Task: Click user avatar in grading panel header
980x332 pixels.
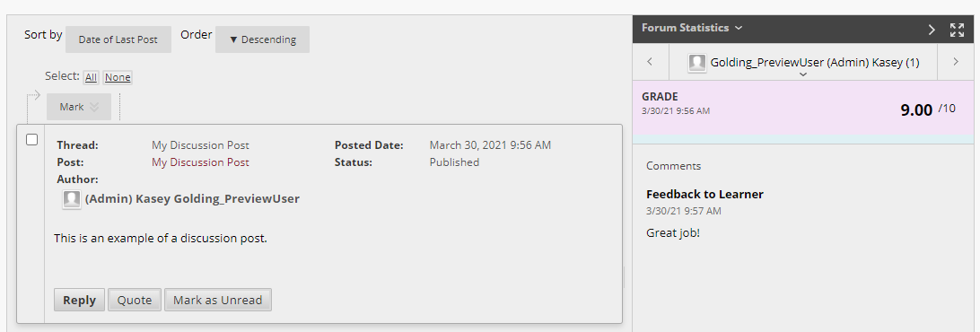Action: pyautogui.click(x=697, y=63)
